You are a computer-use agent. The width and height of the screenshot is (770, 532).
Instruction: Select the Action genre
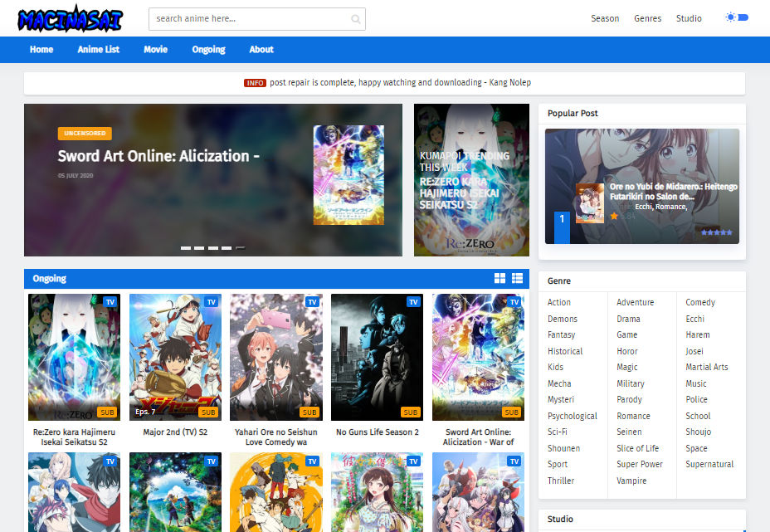click(x=559, y=302)
